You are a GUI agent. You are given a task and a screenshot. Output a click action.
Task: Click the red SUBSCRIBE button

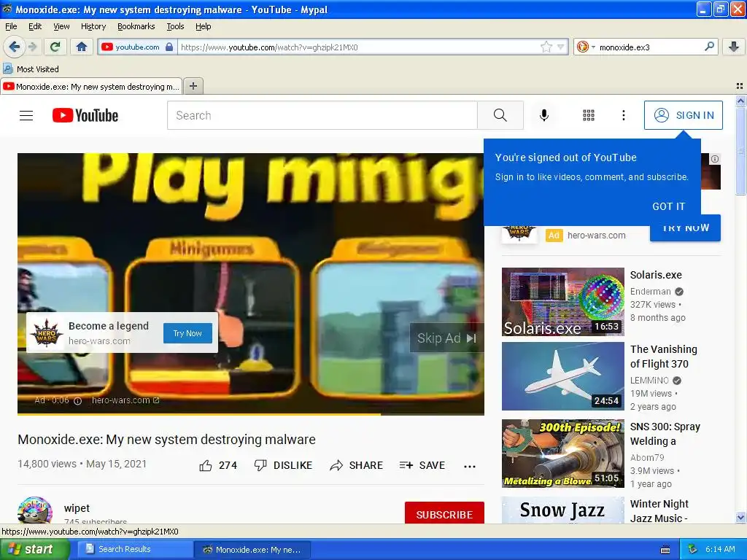click(x=444, y=513)
